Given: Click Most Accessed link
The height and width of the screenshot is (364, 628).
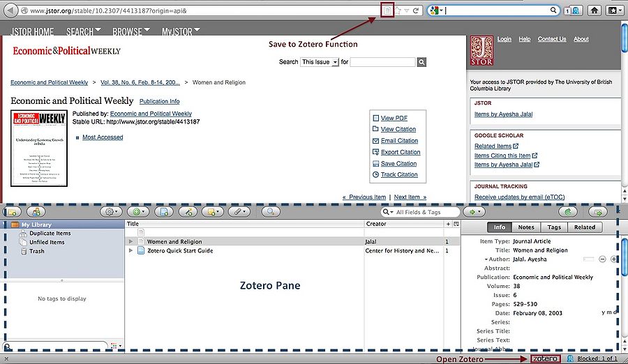Looking at the screenshot, I should tap(103, 137).
